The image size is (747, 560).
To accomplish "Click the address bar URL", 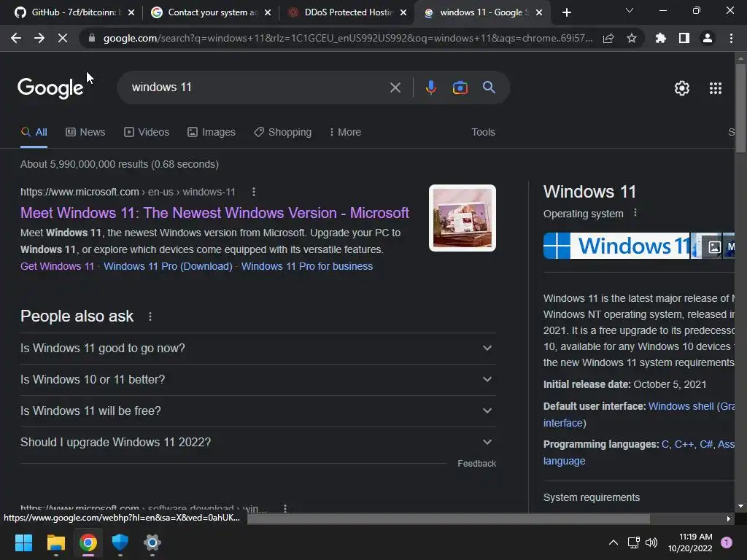I will coord(348,38).
